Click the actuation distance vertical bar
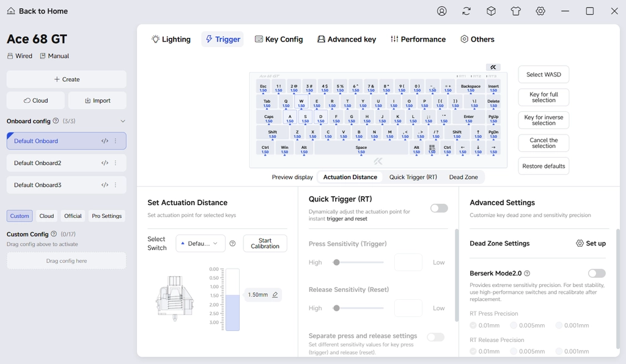 coord(232,299)
